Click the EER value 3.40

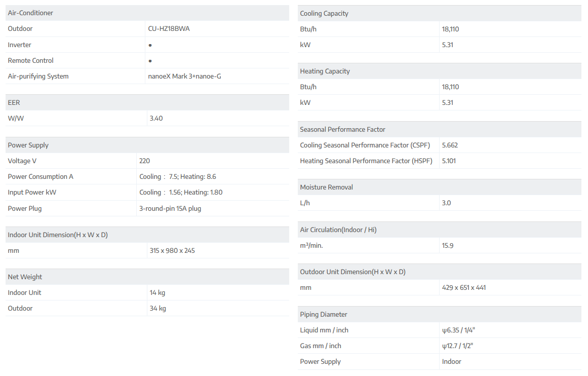156,119
